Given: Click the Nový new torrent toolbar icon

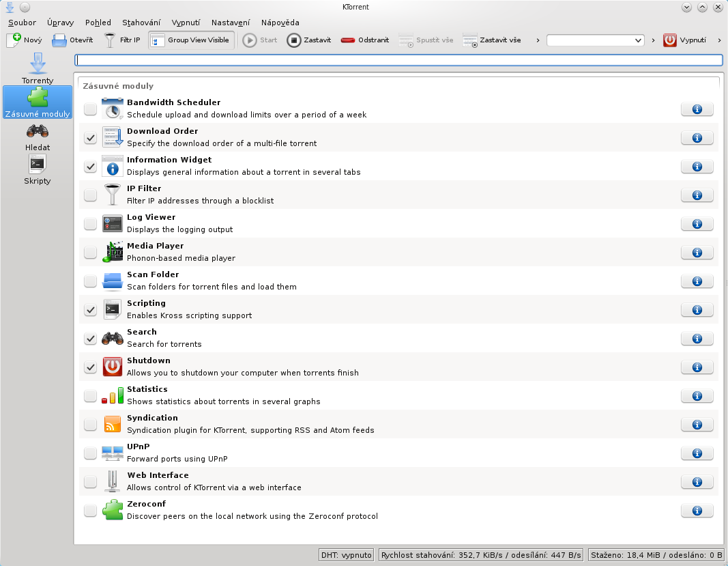Looking at the screenshot, I should (x=14, y=40).
